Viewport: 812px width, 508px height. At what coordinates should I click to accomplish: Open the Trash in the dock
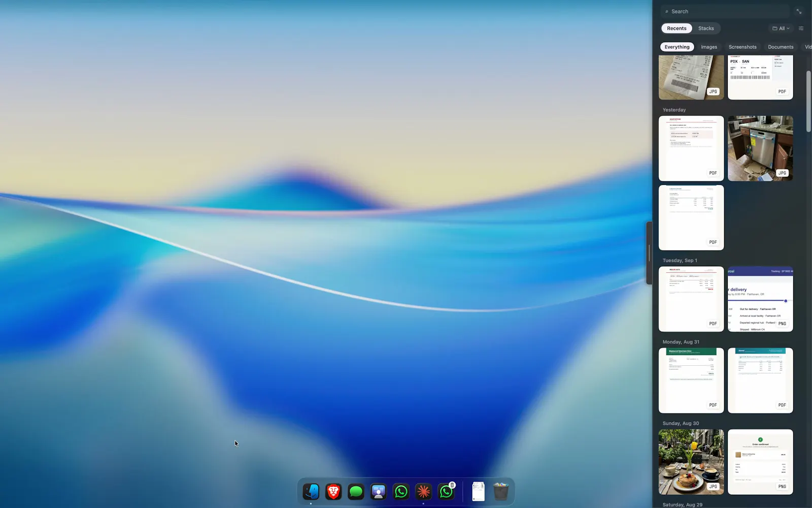coord(501,491)
